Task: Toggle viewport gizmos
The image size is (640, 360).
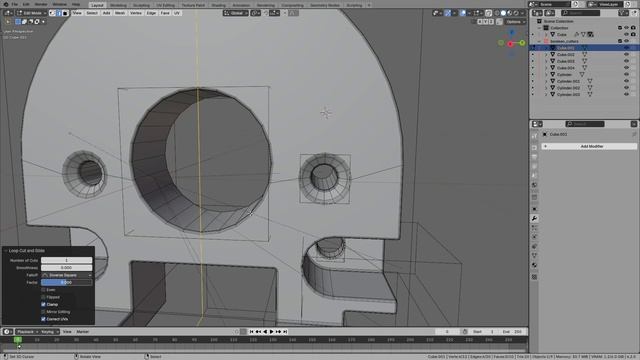Action: click(447, 13)
